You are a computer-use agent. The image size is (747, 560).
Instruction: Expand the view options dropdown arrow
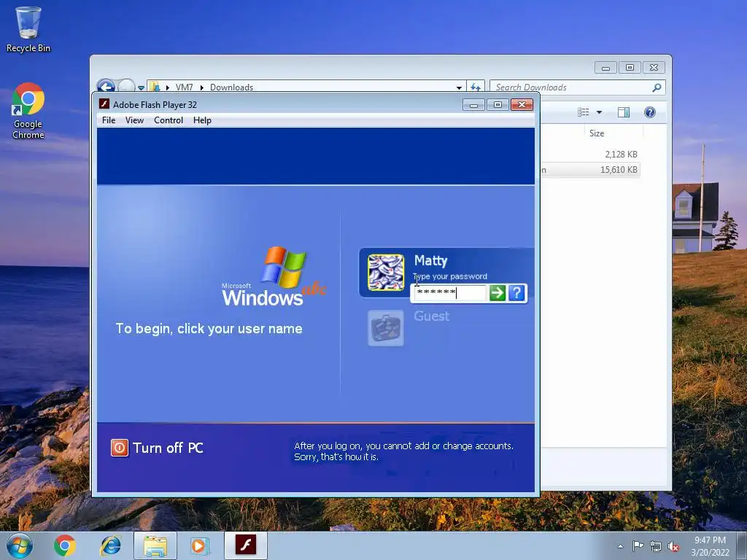click(x=600, y=112)
